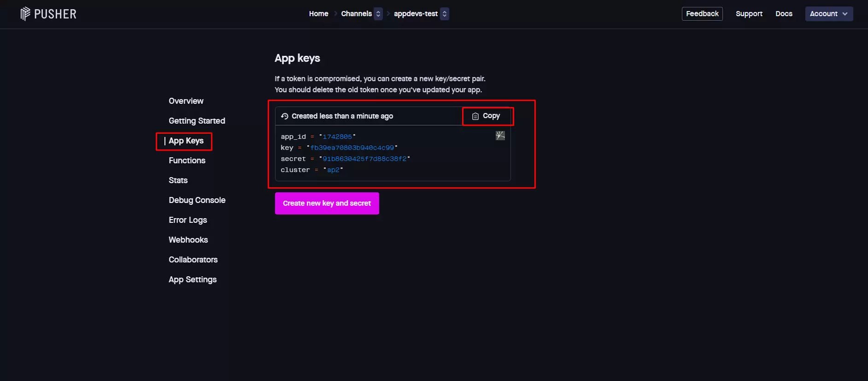Open the Docs link
The width and height of the screenshot is (868, 381).
tap(784, 14)
